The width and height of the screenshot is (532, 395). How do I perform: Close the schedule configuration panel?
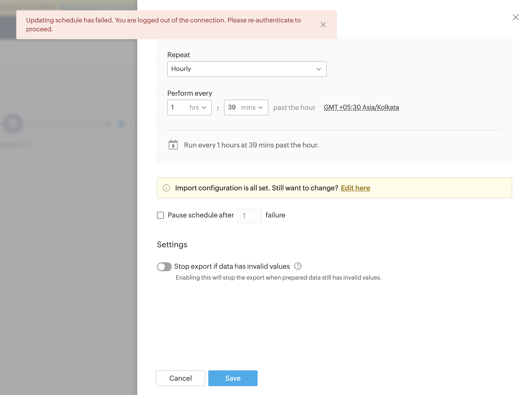click(x=515, y=17)
